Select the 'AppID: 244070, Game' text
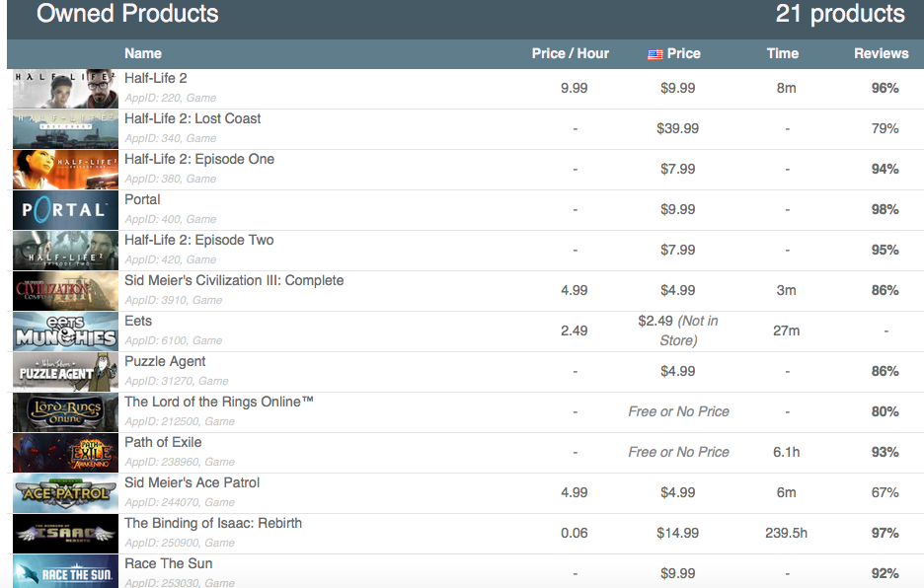The height and width of the screenshot is (588, 924). click(180, 502)
